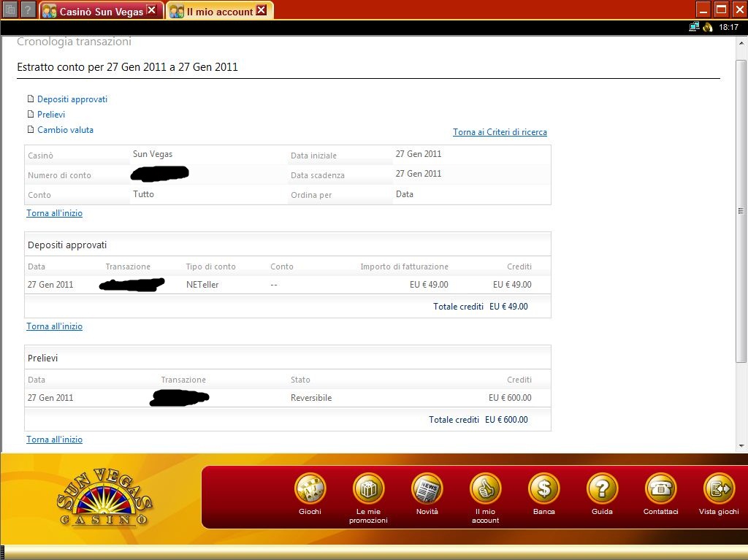
Task: Click the EU € 600.00 withdrawal credit
Action: pos(510,398)
